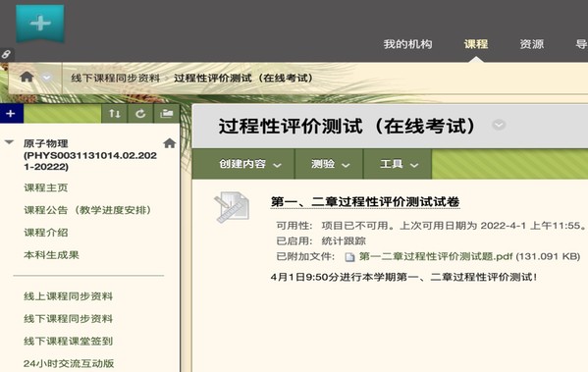Click the link chain icon at left edge
This screenshot has width=588, height=372.
pyautogui.click(x=6, y=54)
